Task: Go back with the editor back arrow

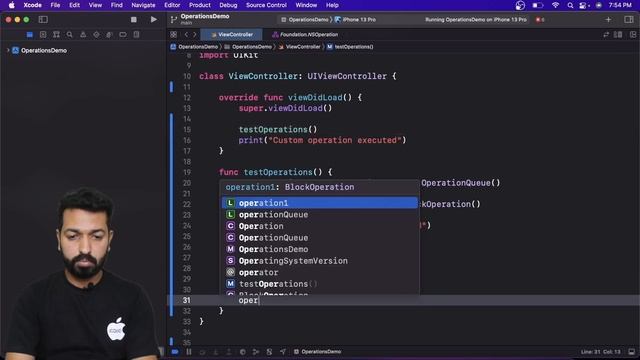Action: (x=186, y=35)
